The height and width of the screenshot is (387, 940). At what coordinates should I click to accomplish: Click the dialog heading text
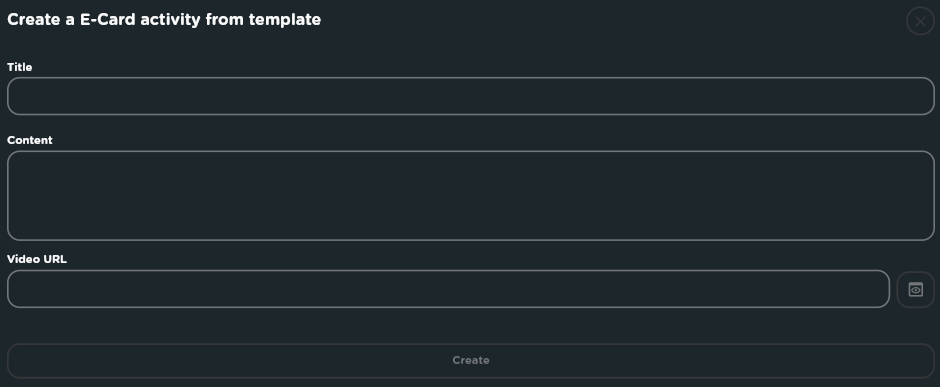(164, 19)
